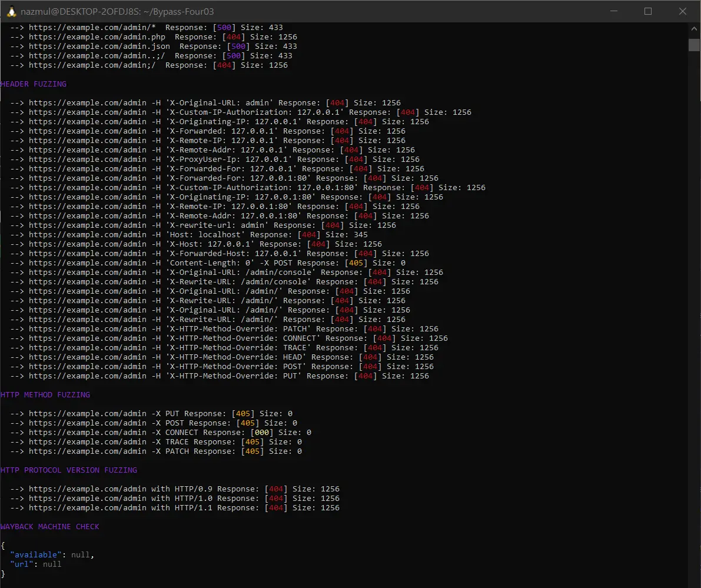Click 'X-Remote-Addr: 127.0.0.1:80' header line
Screen dimensions: 701x588
[220, 216]
